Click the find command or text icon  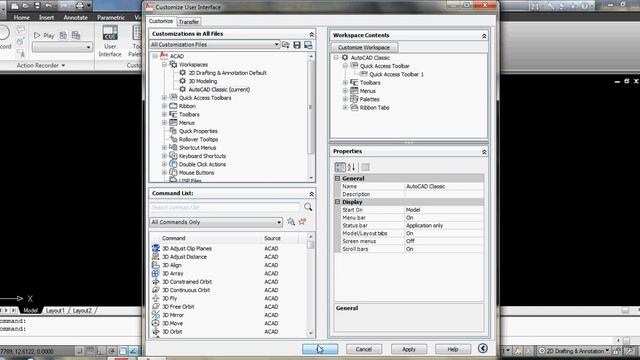[291, 222]
